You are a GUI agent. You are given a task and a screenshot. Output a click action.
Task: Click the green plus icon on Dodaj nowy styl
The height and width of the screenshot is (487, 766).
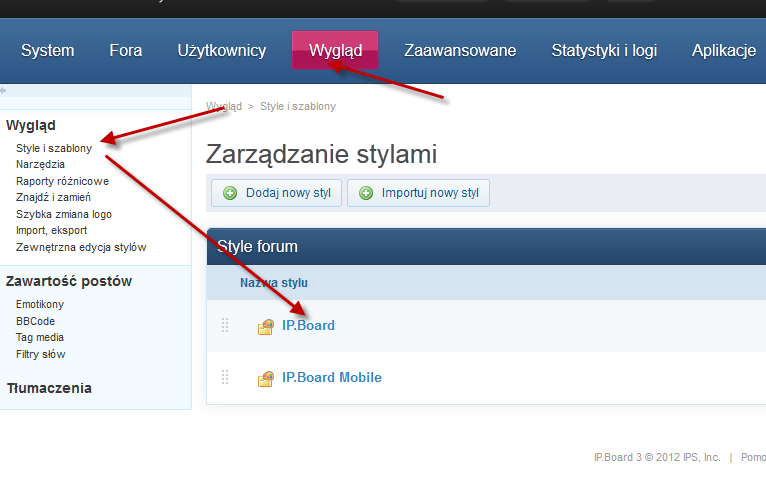(x=230, y=193)
